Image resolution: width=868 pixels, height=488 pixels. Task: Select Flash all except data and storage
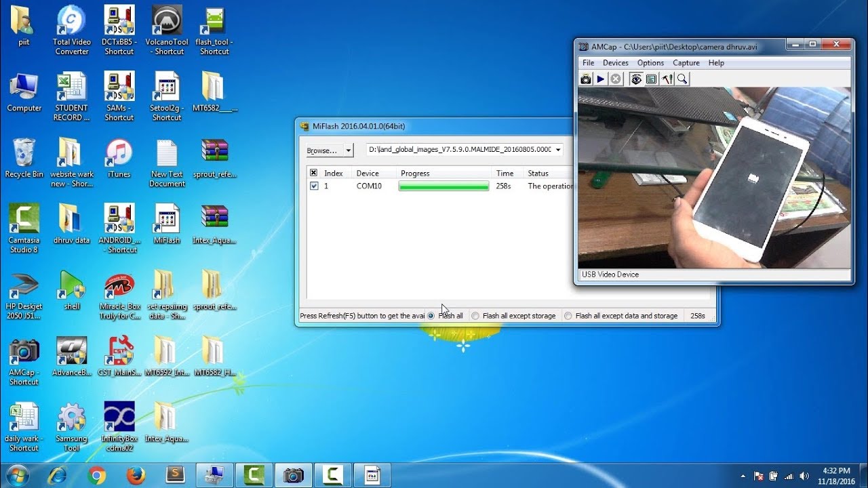(x=568, y=316)
